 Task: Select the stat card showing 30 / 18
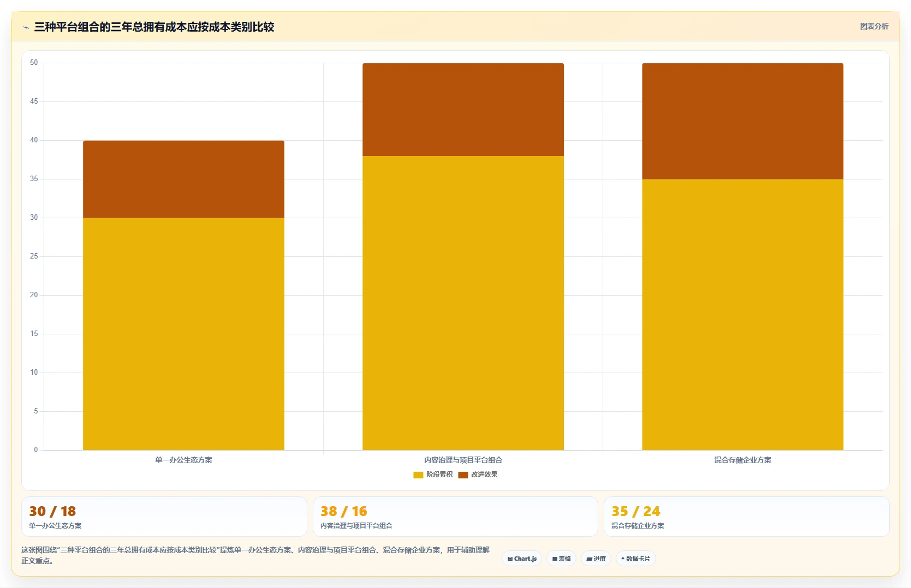164,517
